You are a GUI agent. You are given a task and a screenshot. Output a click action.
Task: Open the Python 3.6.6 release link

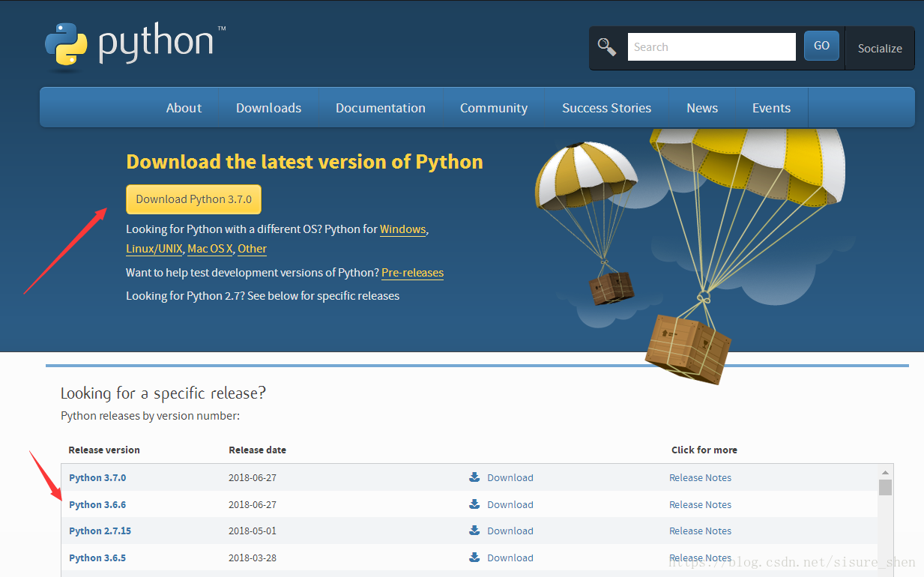coord(97,504)
